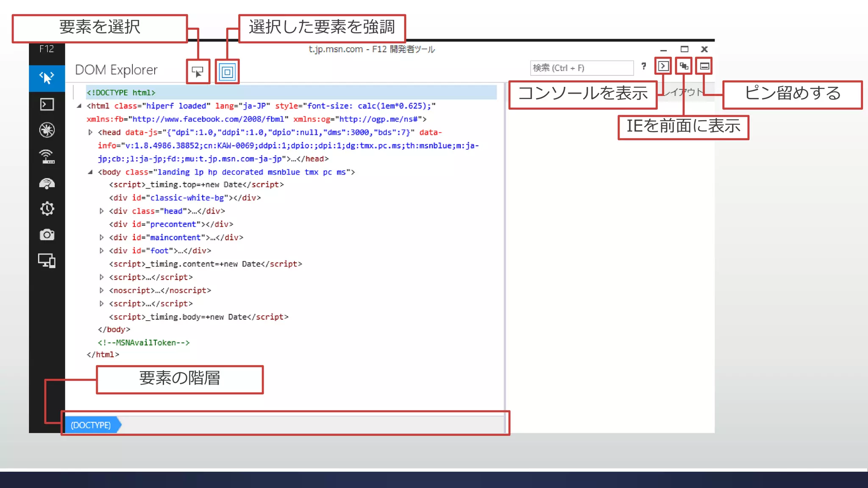Viewport: 868px width, 488px height.
Task: Select the MSNAvailToken comment line
Action: point(144,343)
